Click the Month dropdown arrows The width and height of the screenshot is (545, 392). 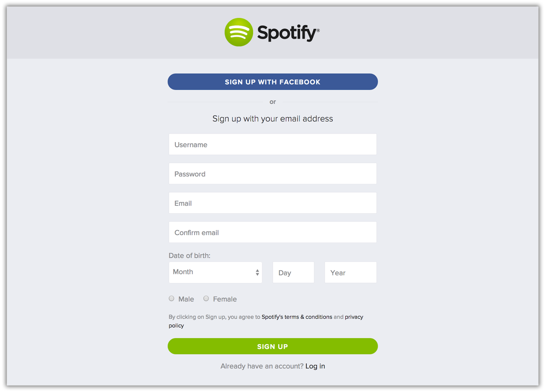pyautogui.click(x=257, y=272)
